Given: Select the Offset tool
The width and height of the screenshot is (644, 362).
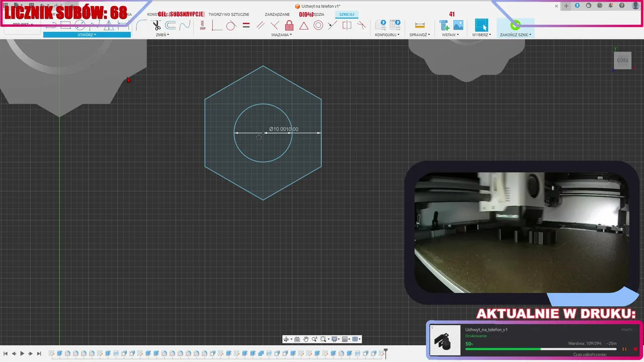Looking at the screenshot, I should click(x=171, y=25).
